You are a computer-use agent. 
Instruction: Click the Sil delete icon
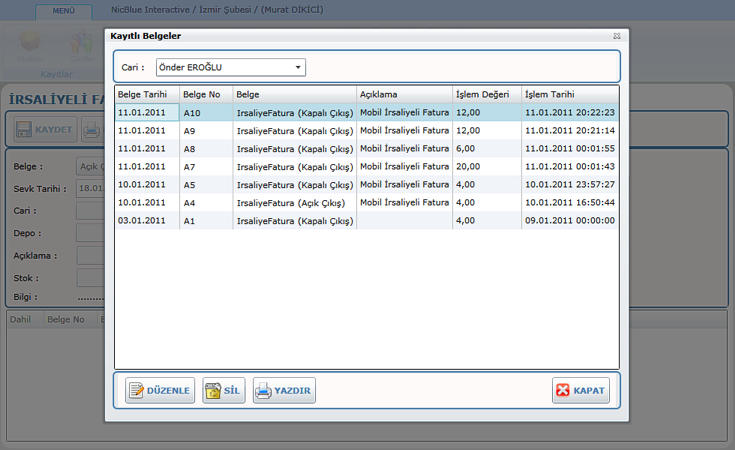coord(213,391)
